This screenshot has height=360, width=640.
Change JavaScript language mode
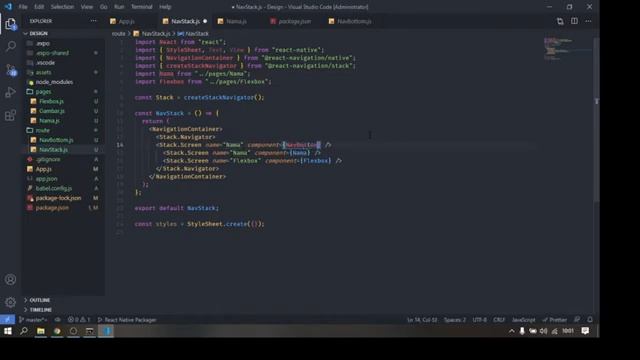pos(524,320)
